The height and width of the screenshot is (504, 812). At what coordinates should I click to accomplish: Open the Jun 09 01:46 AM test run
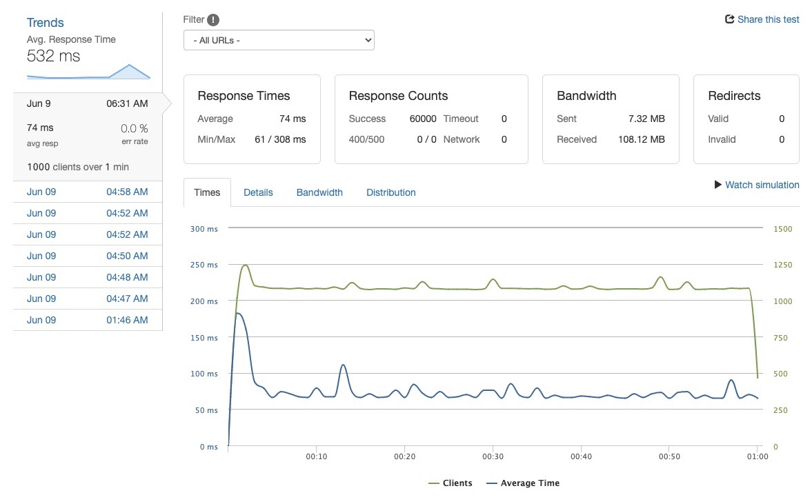click(88, 321)
